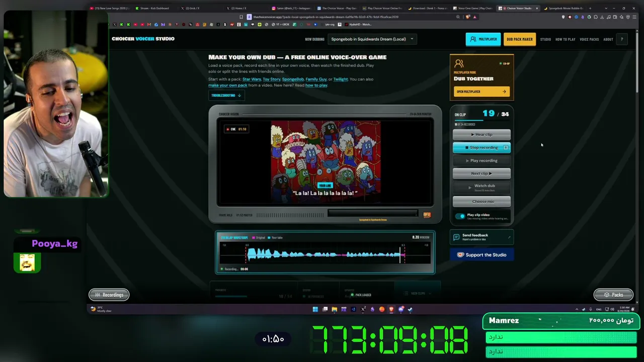Click the Brave shields icon
Screen dimensions: 644x362
click(x=468, y=17)
